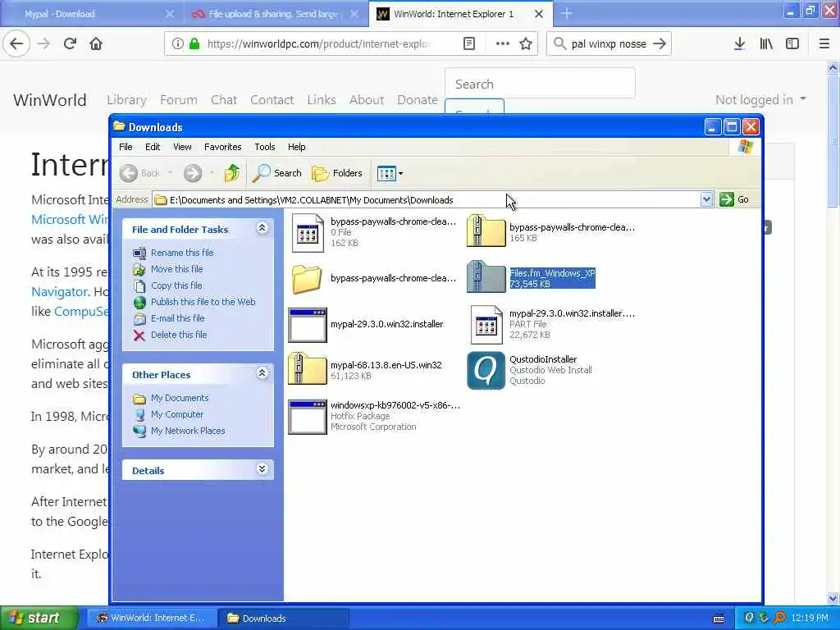Reload the WinWorld page
840x630 pixels.
[x=71, y=44]
